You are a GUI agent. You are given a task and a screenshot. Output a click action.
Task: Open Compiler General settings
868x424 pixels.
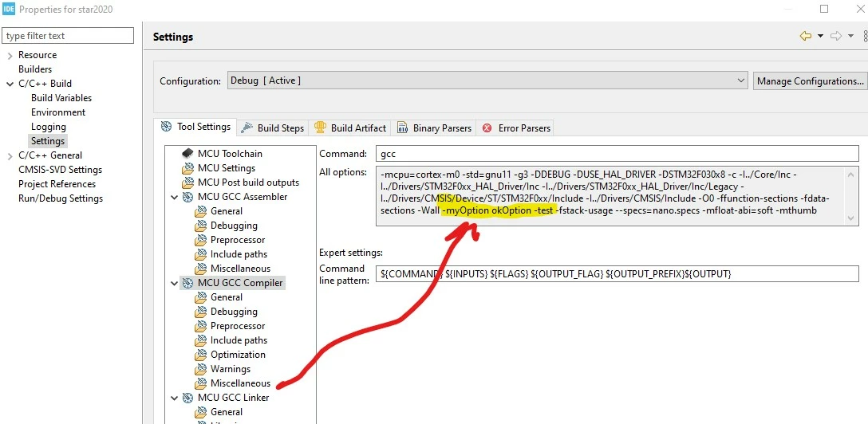click(x=227, y=297)
